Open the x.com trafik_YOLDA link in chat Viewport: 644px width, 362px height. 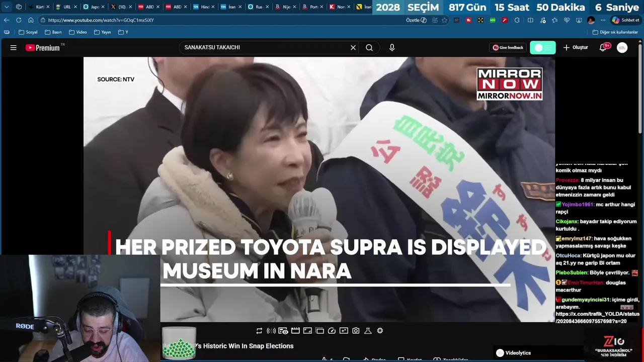[597, 317]
